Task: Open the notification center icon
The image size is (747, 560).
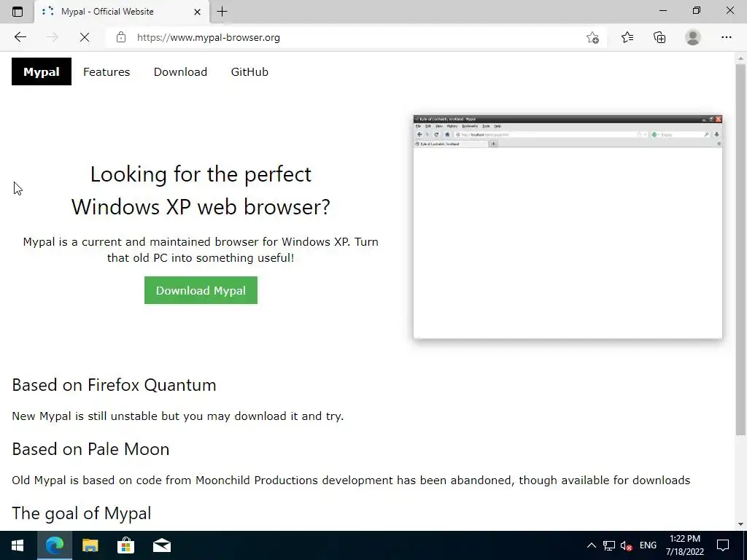Action: [x=723, y=545]
